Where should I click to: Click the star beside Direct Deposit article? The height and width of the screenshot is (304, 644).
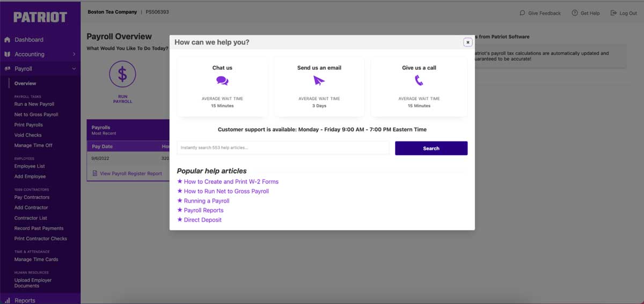click(180, 219)
